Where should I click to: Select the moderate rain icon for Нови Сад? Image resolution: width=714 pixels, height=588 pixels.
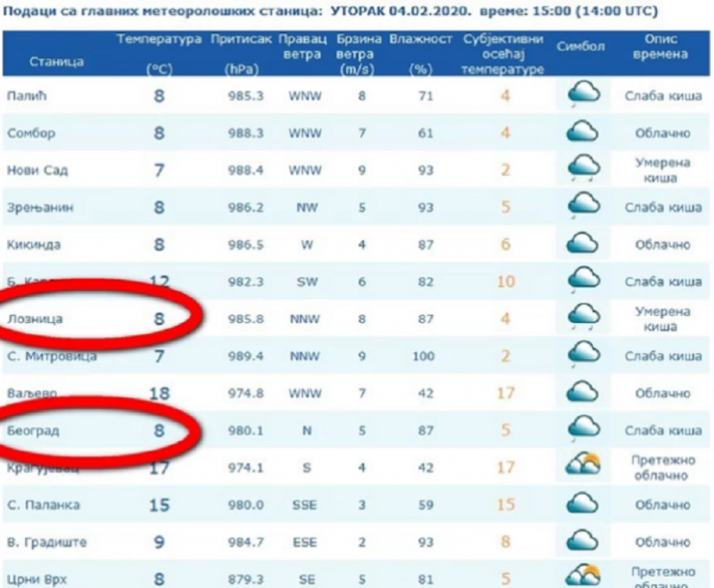[584, 169]
